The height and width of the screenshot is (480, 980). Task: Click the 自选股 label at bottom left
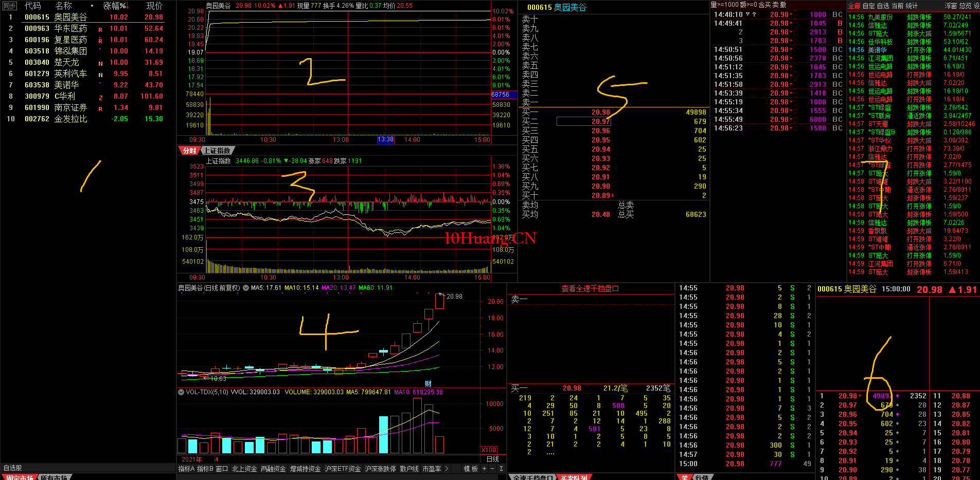click(x=13, y=468)
